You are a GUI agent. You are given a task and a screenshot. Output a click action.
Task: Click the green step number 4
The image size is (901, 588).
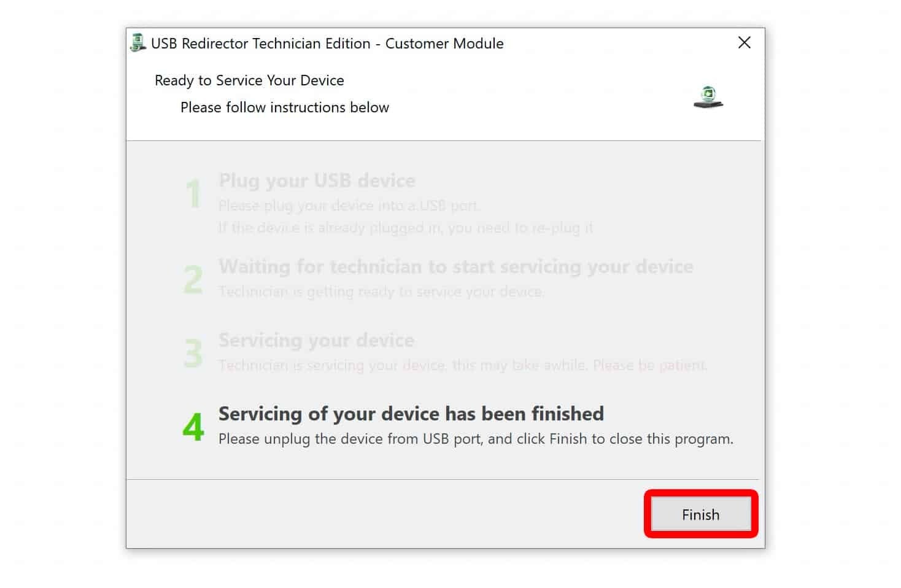(193, 427)
